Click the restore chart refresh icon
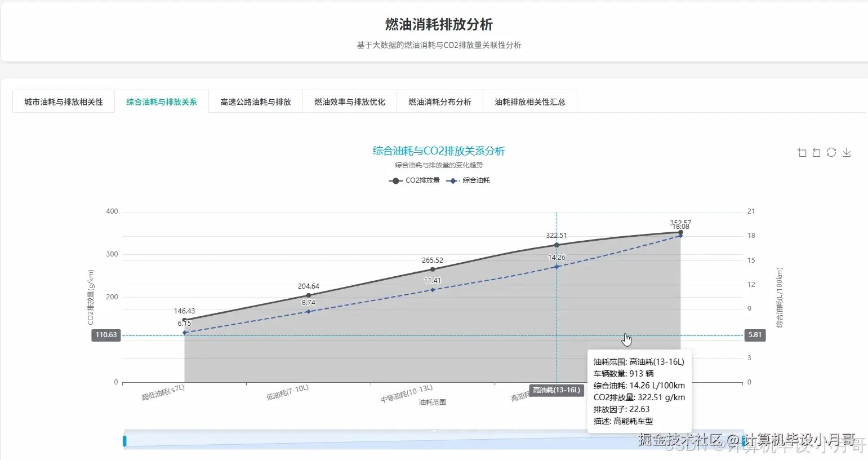868x460 pixels. pyautogui.click(x=831, y=153)
